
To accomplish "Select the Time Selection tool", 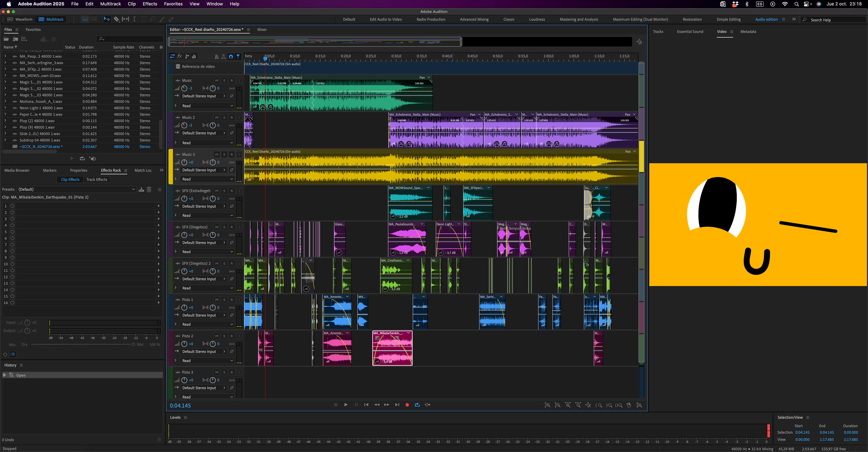I will [134, 19].
